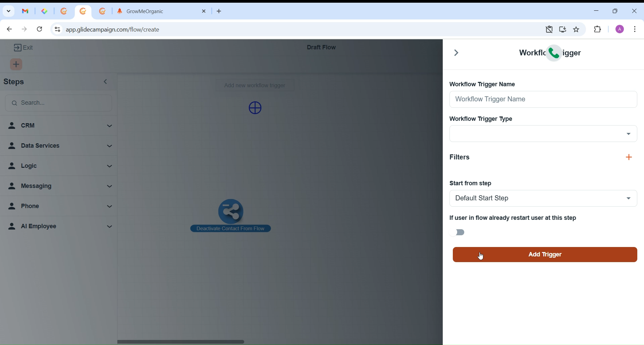Open the browser Extensions puzzle icon

pyautogui.click(x=598, y=30)
